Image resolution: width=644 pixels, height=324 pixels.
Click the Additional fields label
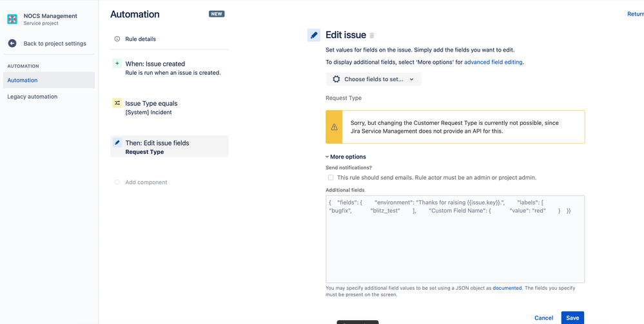coord(345,190)
